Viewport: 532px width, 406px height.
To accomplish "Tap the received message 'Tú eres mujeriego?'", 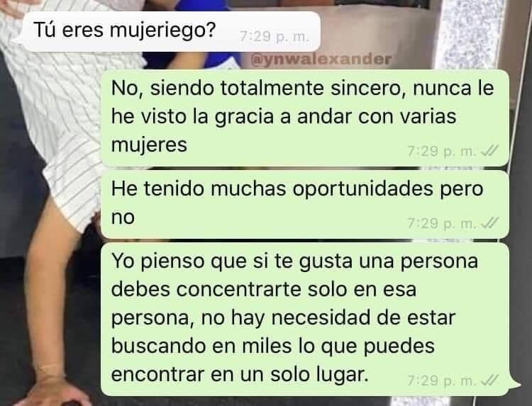I will coord(166,31).
